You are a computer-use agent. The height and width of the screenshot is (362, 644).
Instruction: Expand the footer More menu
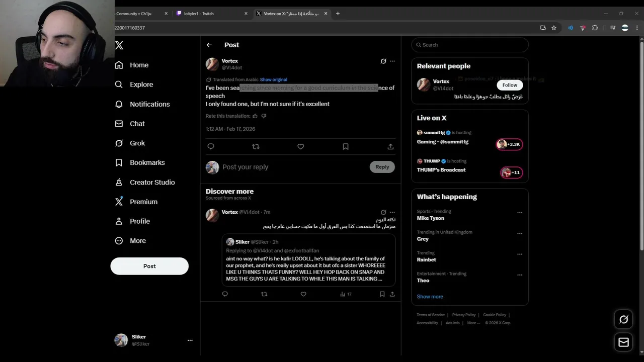click(473, 323)
